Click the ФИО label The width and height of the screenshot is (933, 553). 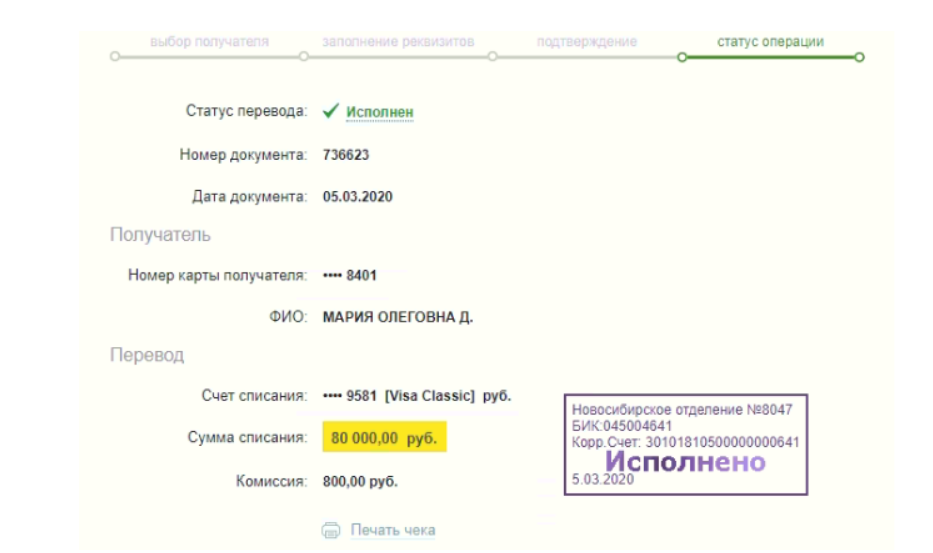pos(288,317)
